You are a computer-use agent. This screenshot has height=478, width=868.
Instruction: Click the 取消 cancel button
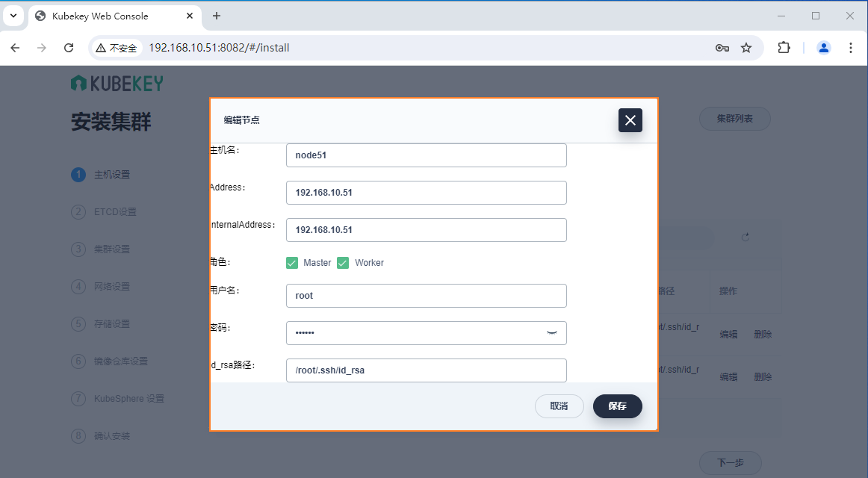point(559,406)
